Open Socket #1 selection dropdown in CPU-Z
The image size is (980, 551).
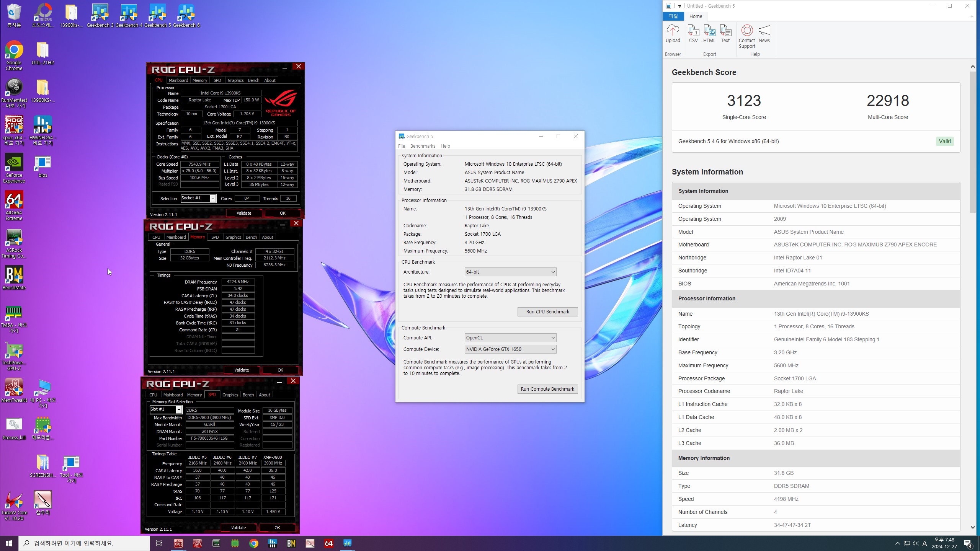(x=198, y=198)
